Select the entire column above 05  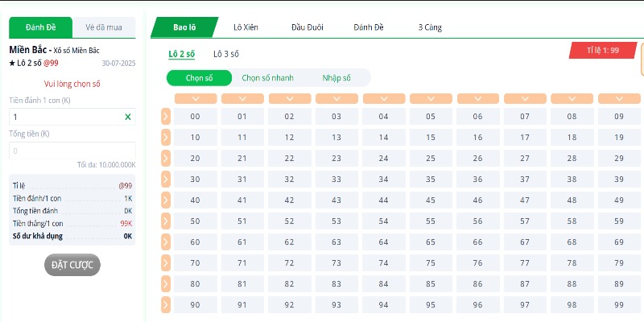(x=431, y=98)
